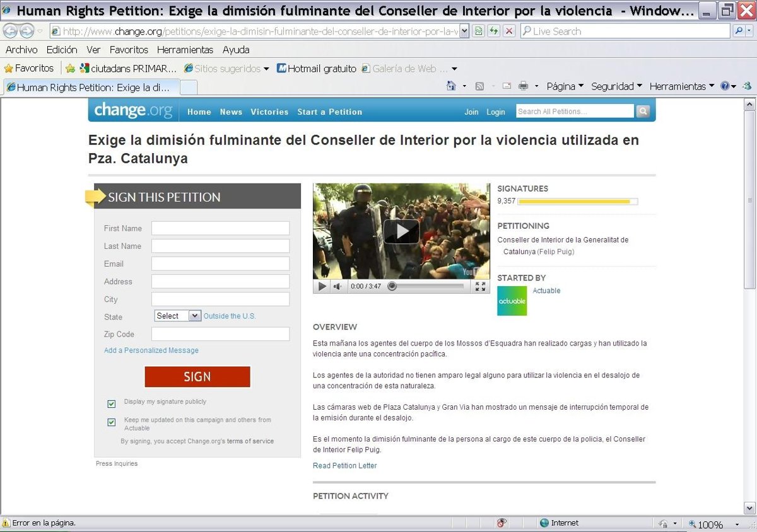
Task: Click the First Name input field
Action: tap(220, 228)
